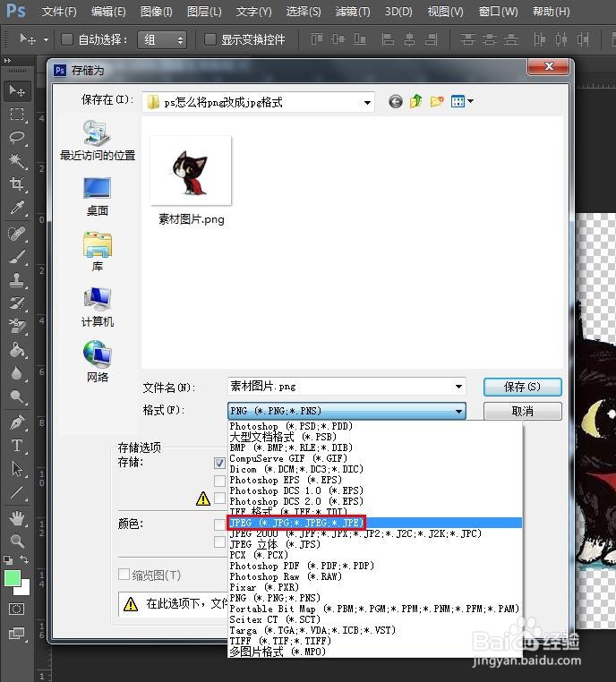Go up one folder level
The height and width of the screenshot is (682, 616).
(x=415, y=101)
